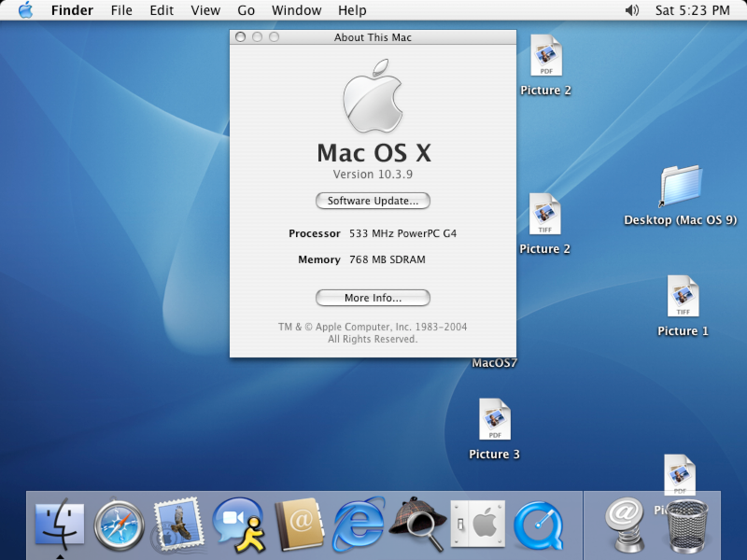Select the Picture 3 PDF file icon
The height and width of the screenshot is (560, 747).
[495, 419]
